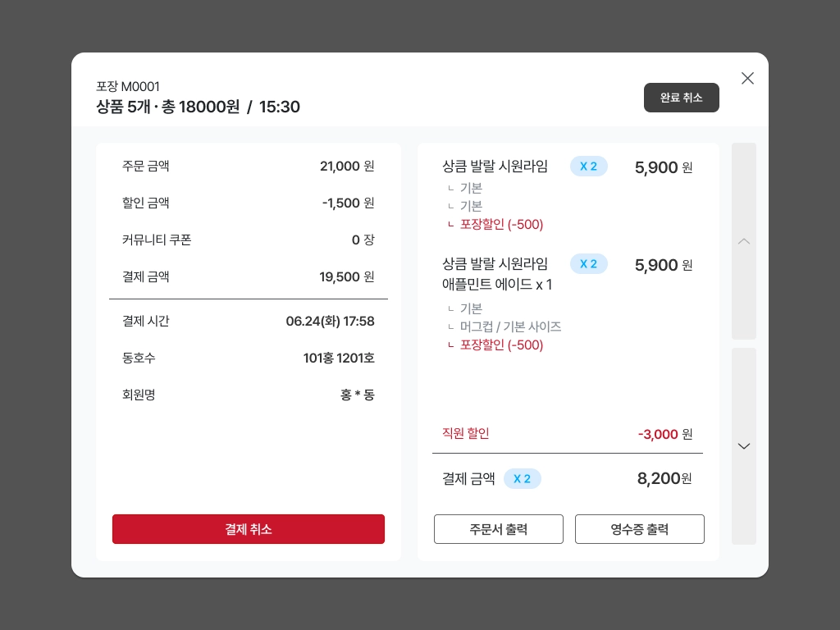Image resolution: width=840 pixels, height=630 pixels.
Task: Click the 완료 취소 button
Action: point(682,98)
